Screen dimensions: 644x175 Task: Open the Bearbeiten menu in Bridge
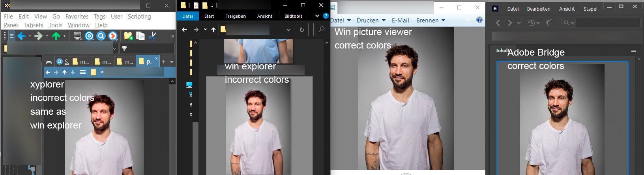pos(539,9)
